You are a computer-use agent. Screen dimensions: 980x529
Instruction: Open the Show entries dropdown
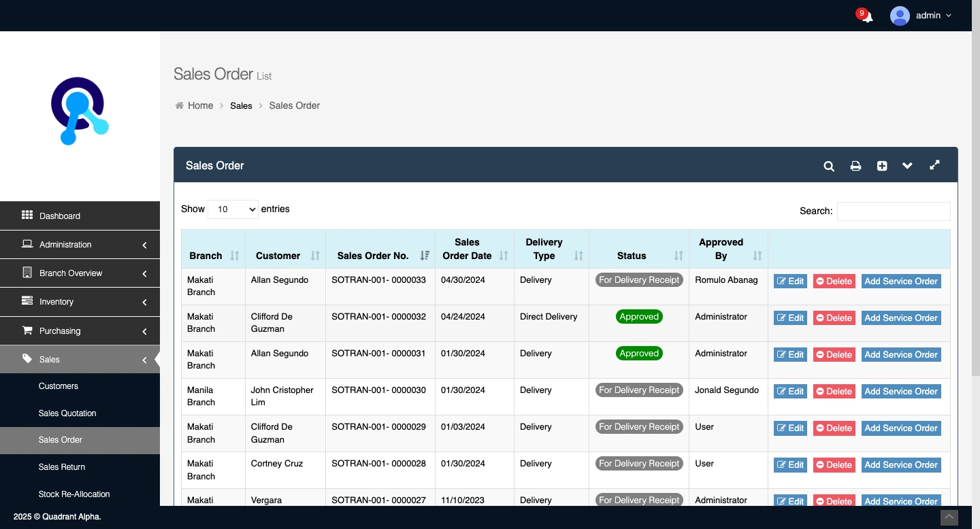pyautogui.click(x=233, y=209)
